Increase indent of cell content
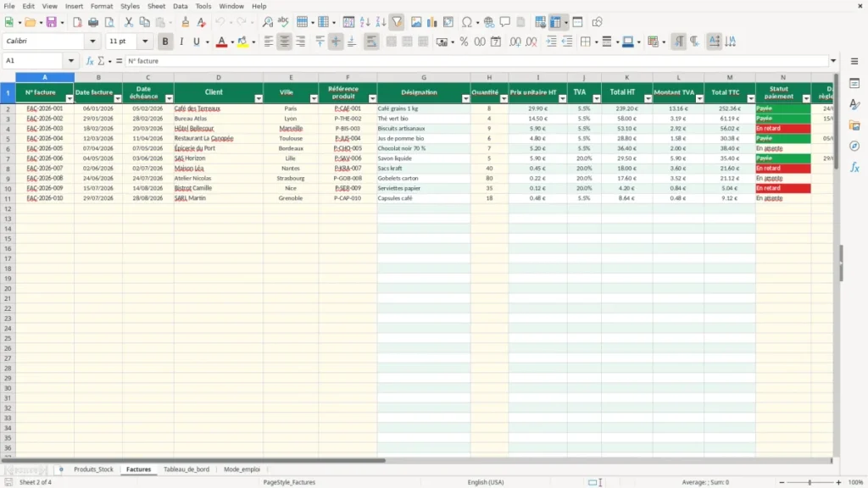This screenshot has width=868, height=488. tap(551, 42)
